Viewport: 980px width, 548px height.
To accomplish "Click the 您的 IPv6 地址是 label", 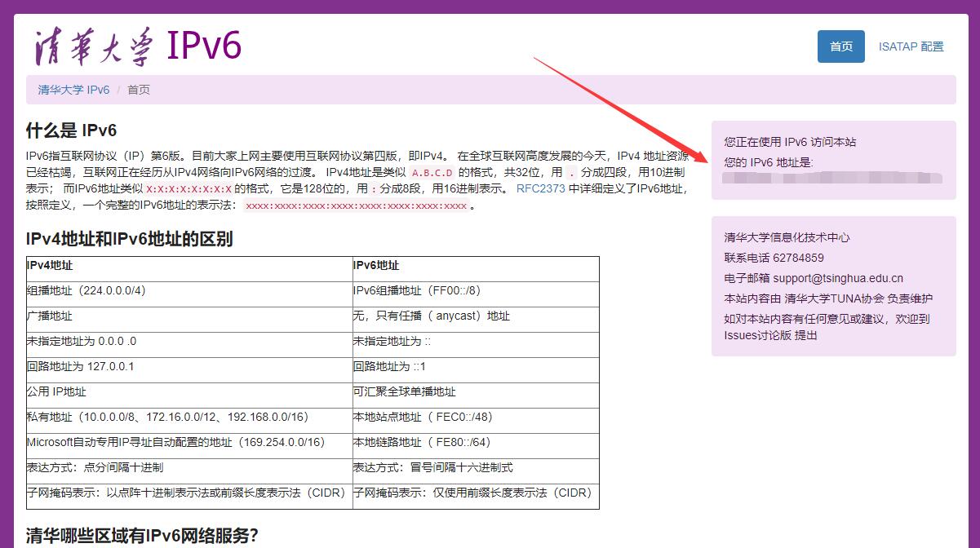I will pyautogui.click(x=769, y=162).
